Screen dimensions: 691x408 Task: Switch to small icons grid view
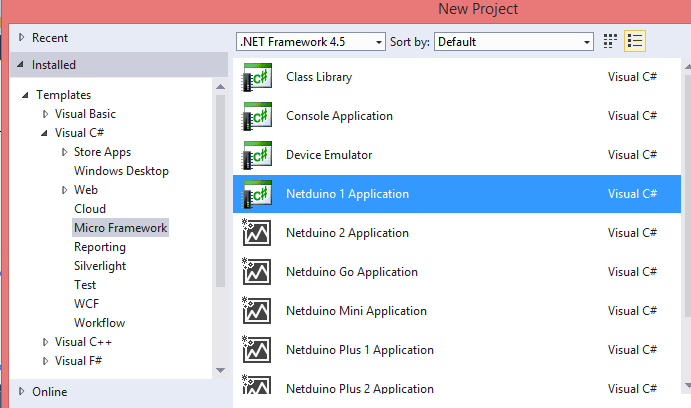[x=610, y=41]
